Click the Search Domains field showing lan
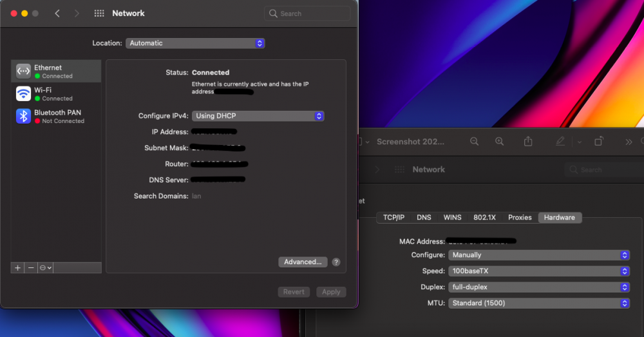The image size is (644, 337). point(196,196)
